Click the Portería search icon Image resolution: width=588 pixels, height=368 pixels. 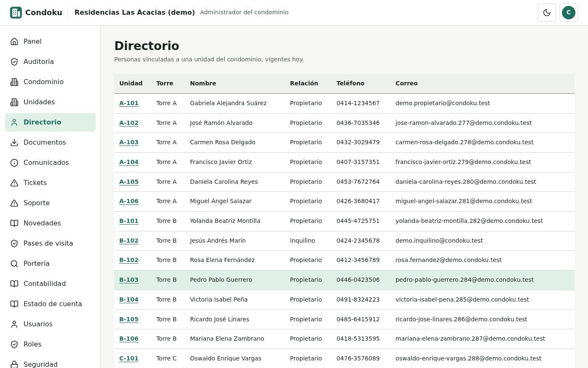(x=14, y=264)
